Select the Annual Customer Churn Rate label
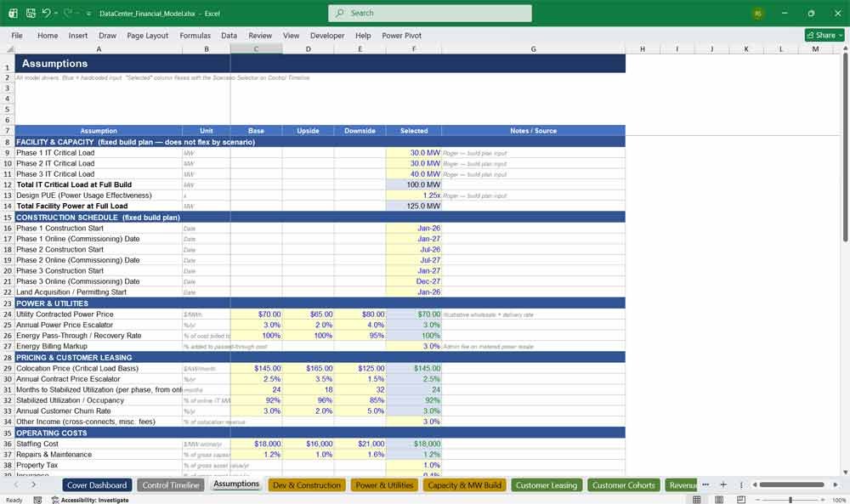The width and height of the screenshot is (850, 504). (99, 411)
